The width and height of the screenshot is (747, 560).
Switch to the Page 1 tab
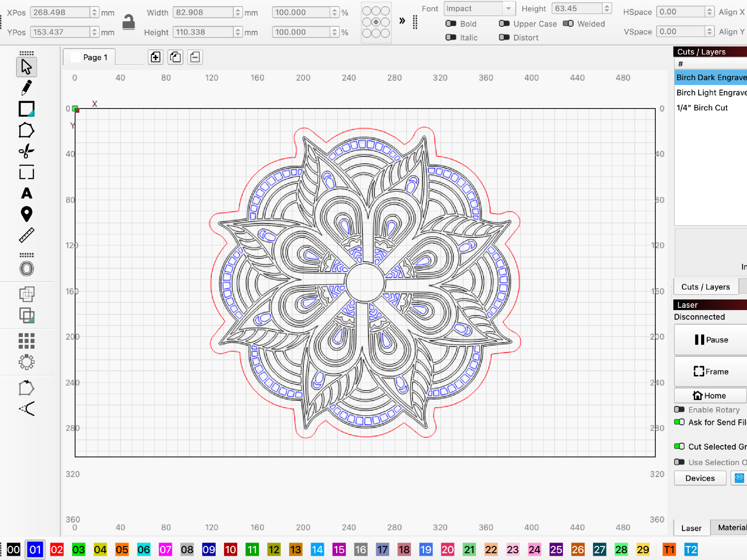click(x=89, y=57)
